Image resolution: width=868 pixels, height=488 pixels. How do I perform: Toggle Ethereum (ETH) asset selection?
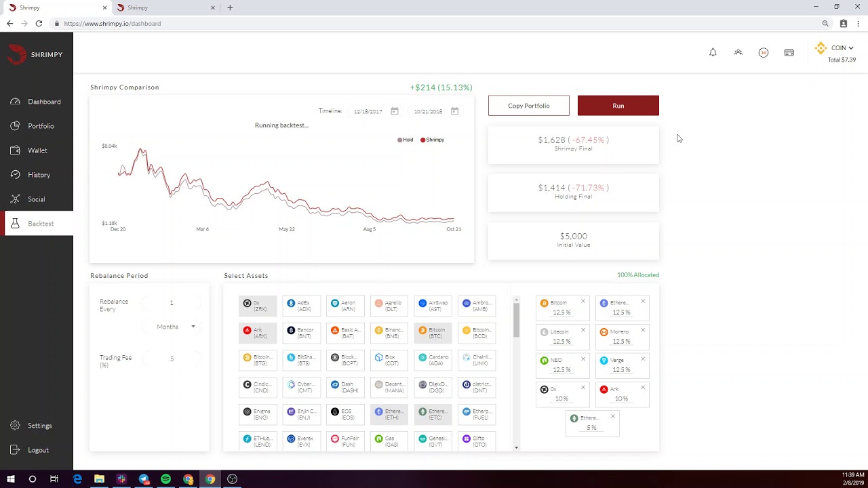tap(389, 414)
